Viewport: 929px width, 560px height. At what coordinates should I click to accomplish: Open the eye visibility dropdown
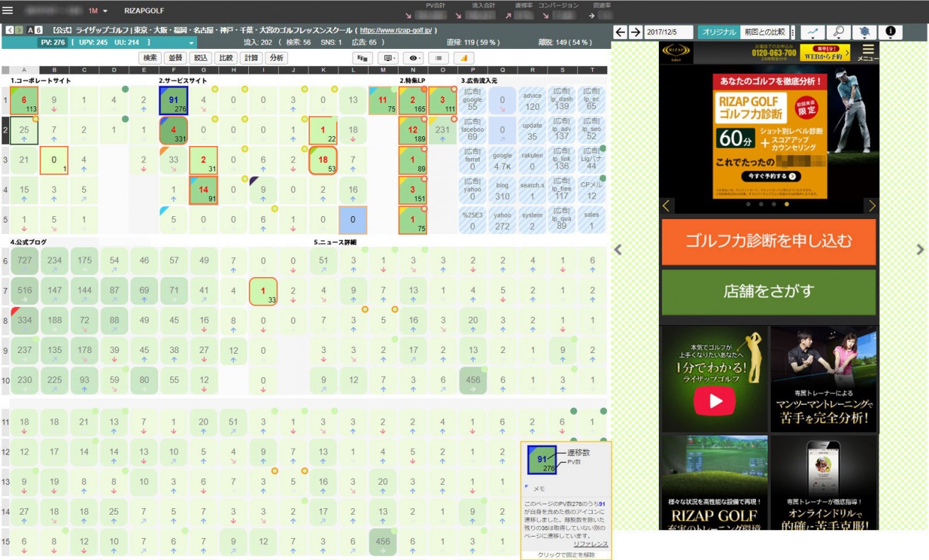(413, 58)
